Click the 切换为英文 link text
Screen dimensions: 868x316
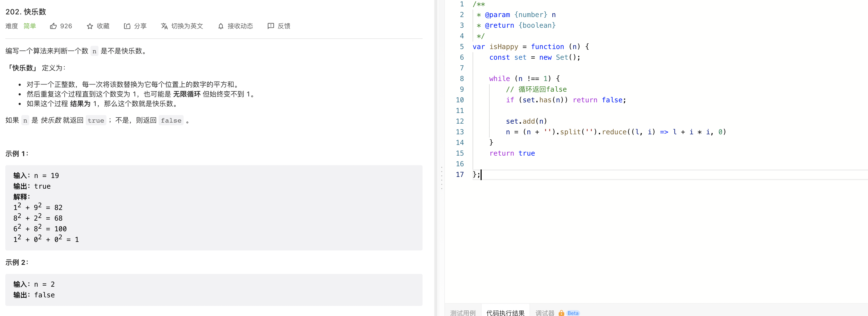pyautogui.click(x=187, y=26)
